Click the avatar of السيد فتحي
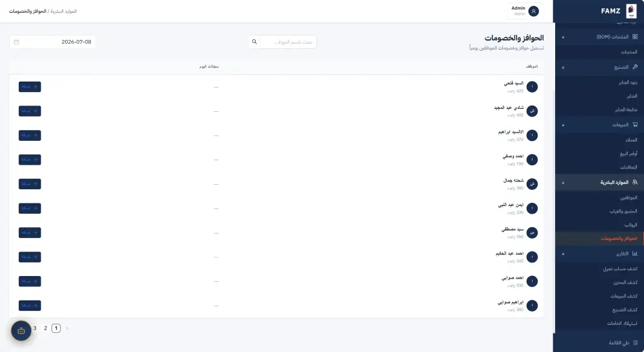The image size is (644, 352). [x=532, y=87]
